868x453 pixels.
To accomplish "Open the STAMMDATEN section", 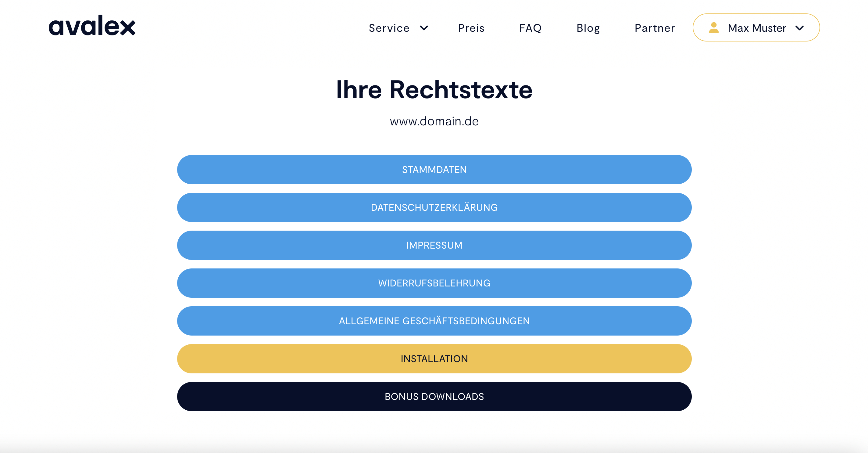I will (x=434, y=170).
